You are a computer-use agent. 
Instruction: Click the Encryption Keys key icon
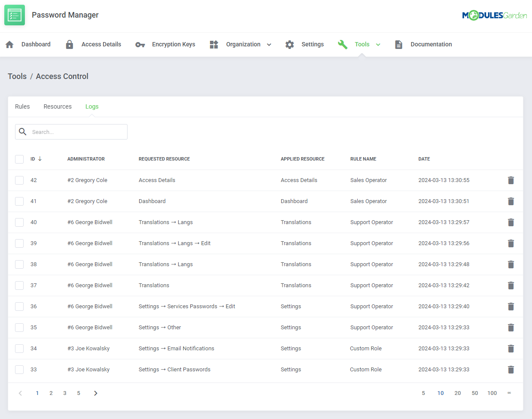(x=140, y=45)
